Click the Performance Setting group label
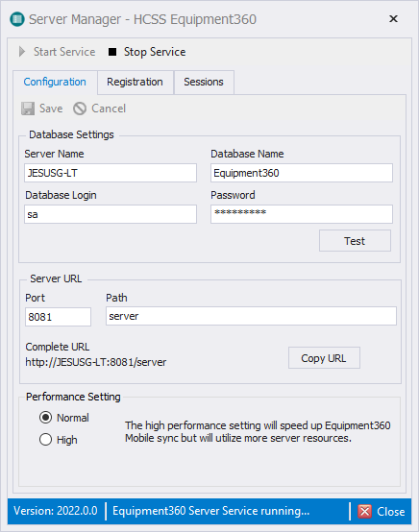 click(x=73, y=397)
